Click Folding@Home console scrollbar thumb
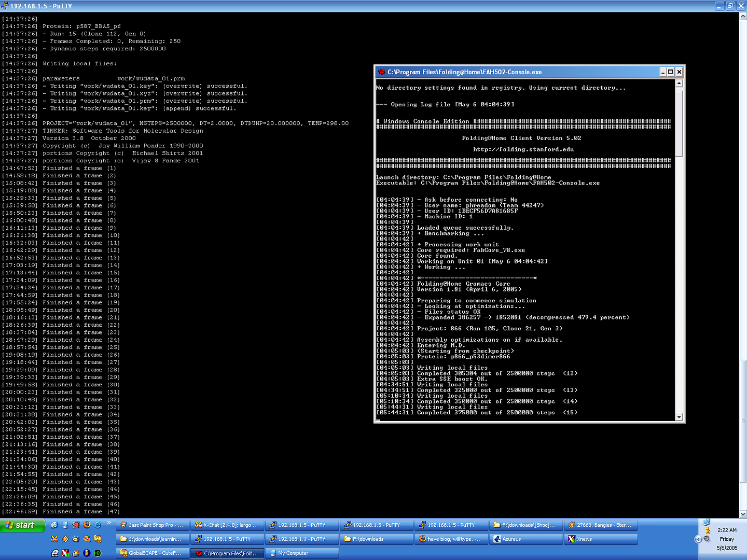 pos(679,122)
